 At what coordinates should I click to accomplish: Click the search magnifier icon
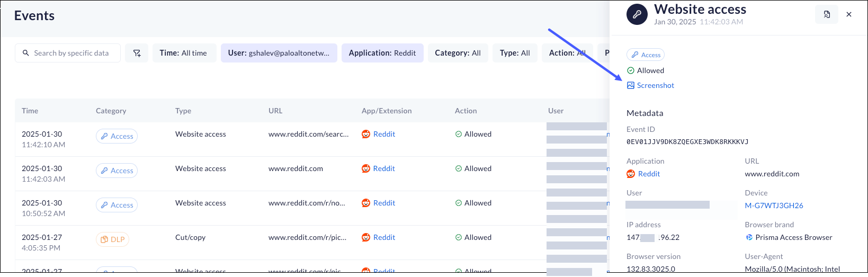point(26,53)
